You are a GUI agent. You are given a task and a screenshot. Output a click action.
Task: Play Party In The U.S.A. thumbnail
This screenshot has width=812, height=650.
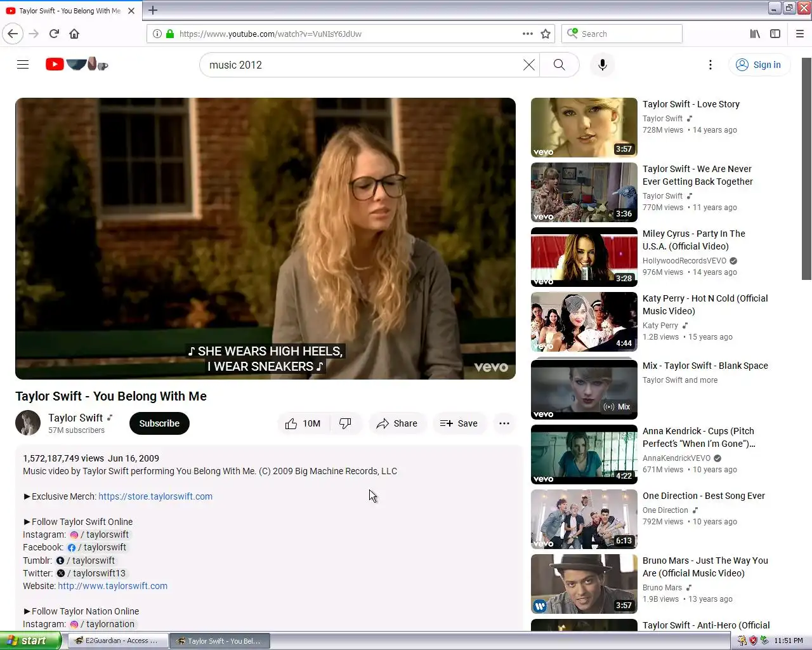584,257
